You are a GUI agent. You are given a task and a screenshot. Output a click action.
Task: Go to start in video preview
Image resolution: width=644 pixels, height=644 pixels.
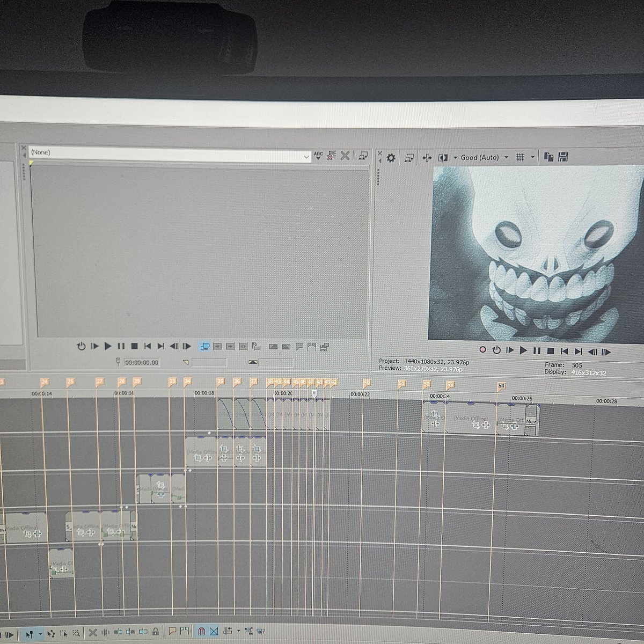pyautogui.click(x=564, y=352)
